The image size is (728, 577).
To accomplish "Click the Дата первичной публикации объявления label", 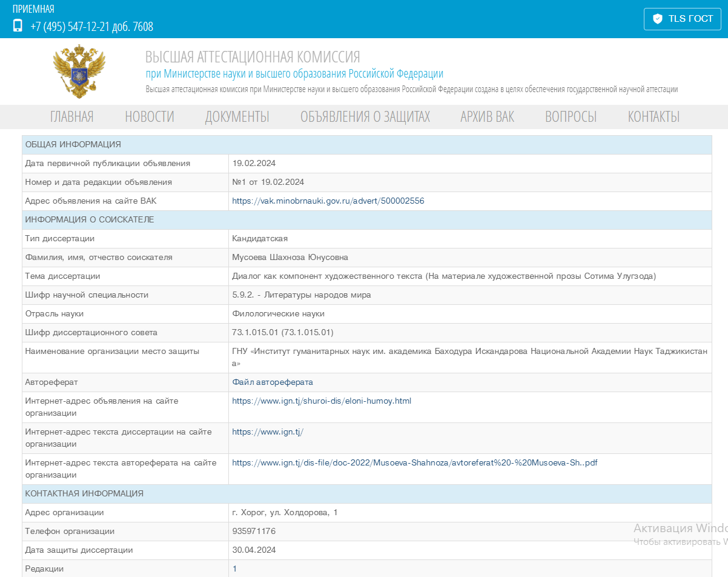I will (108, 164).
